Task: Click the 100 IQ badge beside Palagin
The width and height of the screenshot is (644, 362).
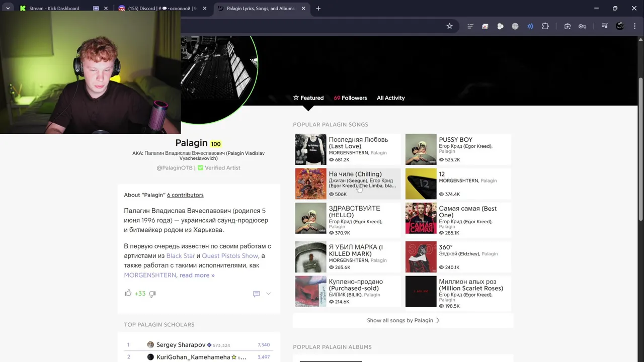Action: [x=216, y=144]
